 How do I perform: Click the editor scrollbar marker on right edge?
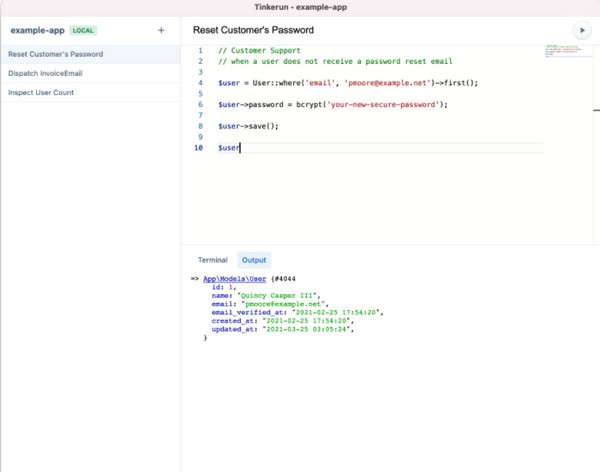pos(596,110)
